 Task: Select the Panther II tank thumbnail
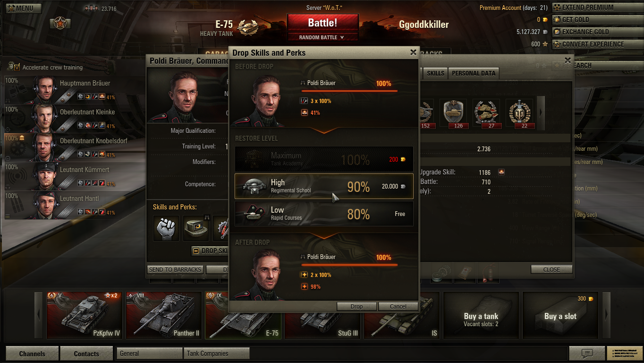(164, 315)
